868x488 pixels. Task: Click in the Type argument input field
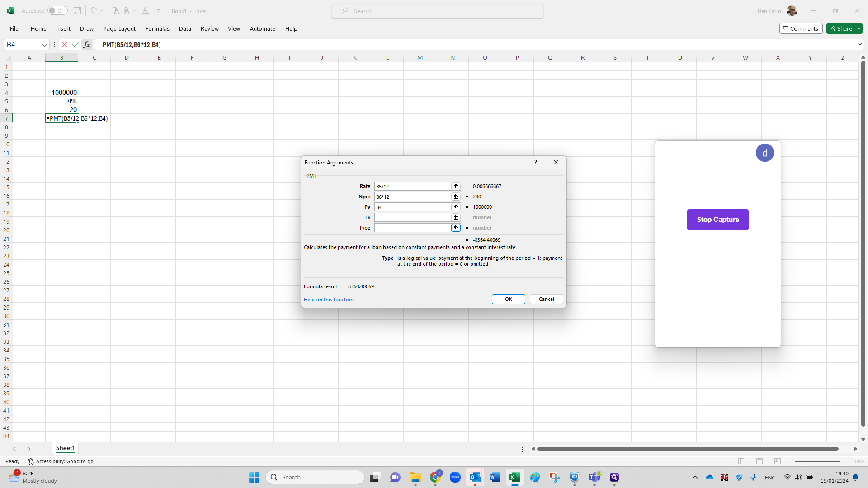(412, 228)
